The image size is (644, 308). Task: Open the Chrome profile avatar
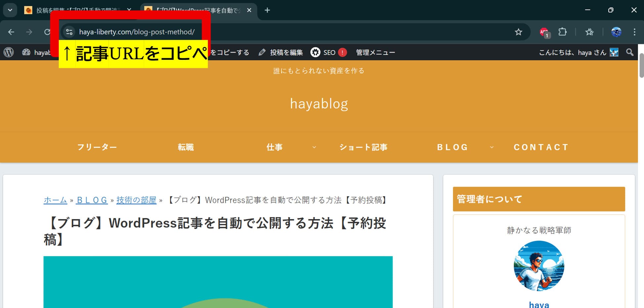pos(616,32)
